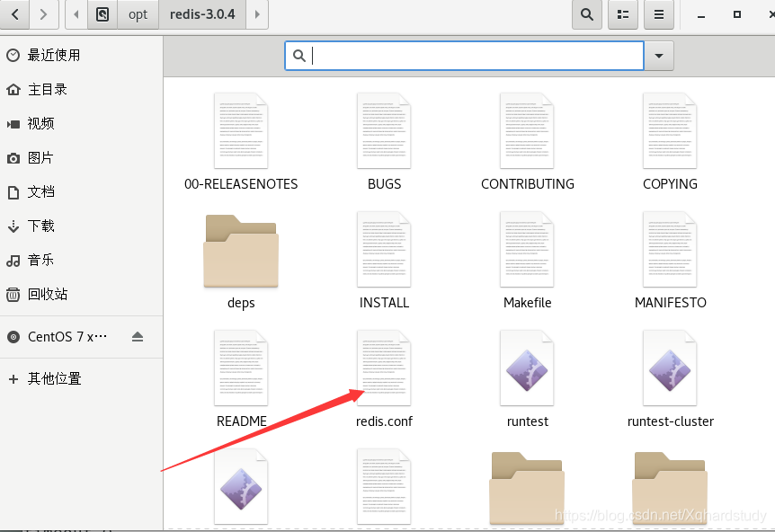Minimize the file manager window
Viewport: 775px width, 532px height.
[x=701, y=14]
